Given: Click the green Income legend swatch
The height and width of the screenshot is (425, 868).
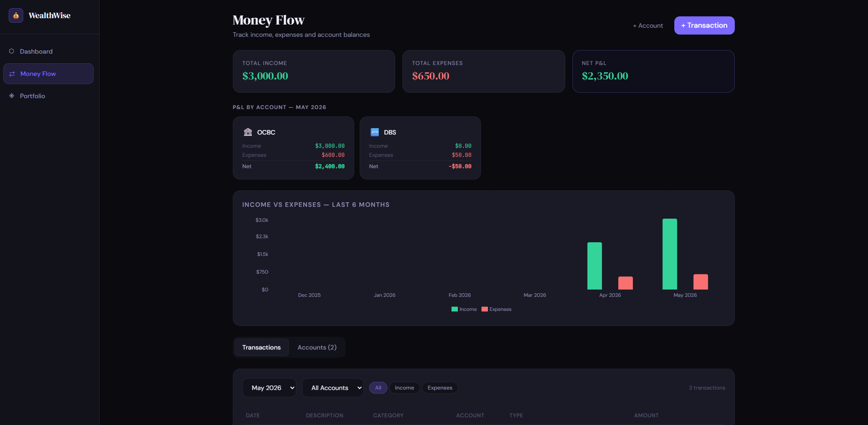Looking at the screenshot, I should pyautogui.click(x=455, y=309).
